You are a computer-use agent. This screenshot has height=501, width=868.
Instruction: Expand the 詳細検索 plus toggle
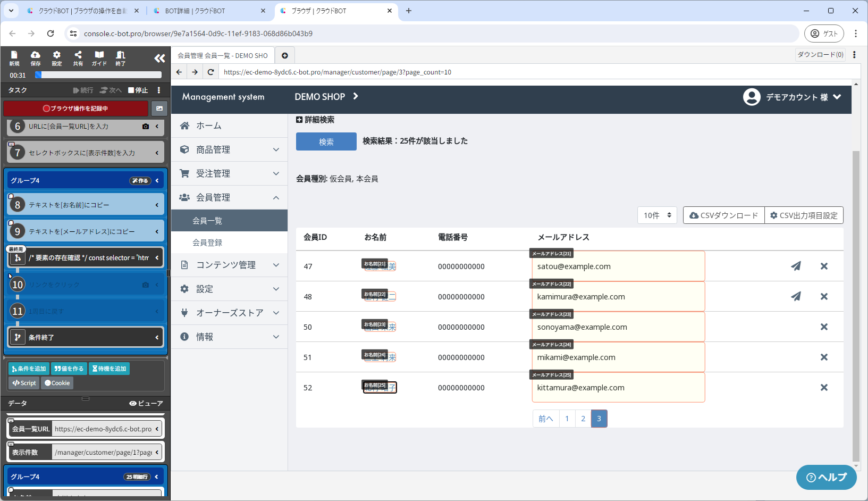(315, 120)
